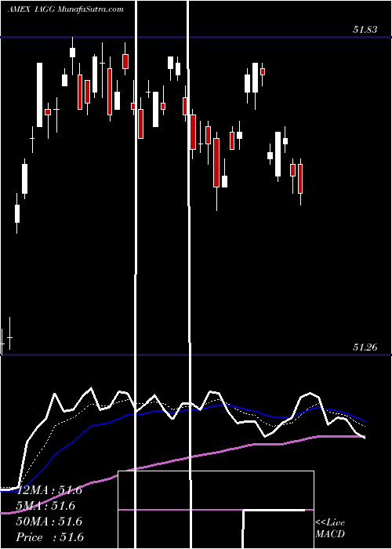
Task: Click the '5MA : 51.6' legend text
Action: 47,506
